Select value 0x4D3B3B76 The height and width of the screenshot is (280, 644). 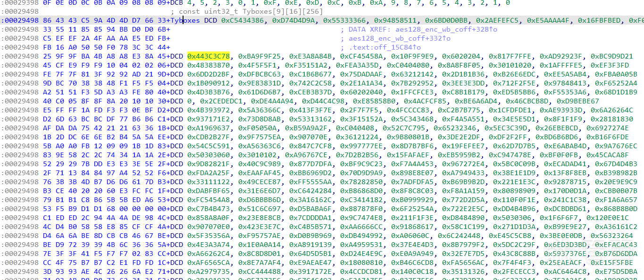(209, 93)
